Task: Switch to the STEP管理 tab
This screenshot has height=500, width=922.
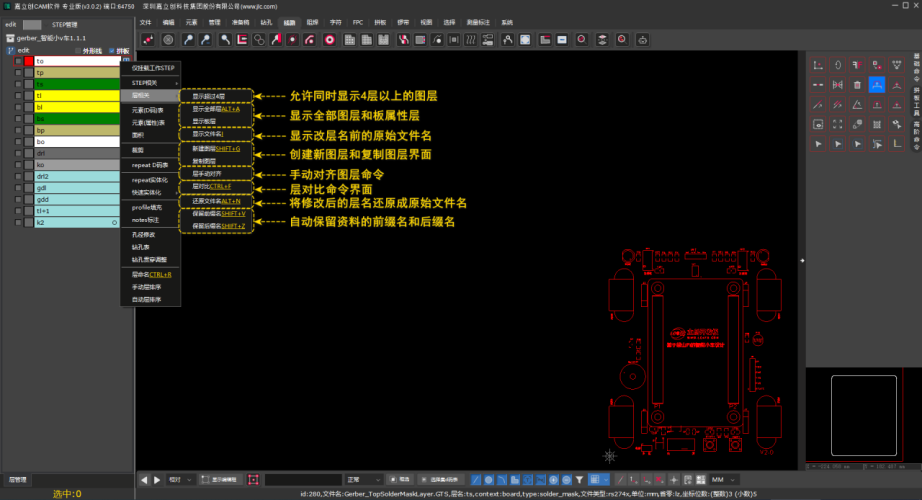Action: (x=65, y=25)
